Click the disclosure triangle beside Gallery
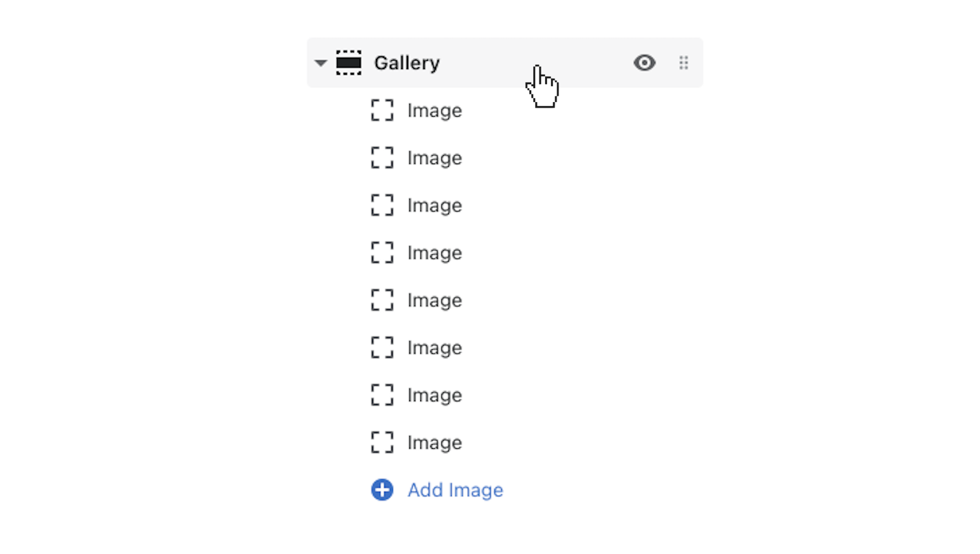Screen dimensions: 980x554 [321, 63]
